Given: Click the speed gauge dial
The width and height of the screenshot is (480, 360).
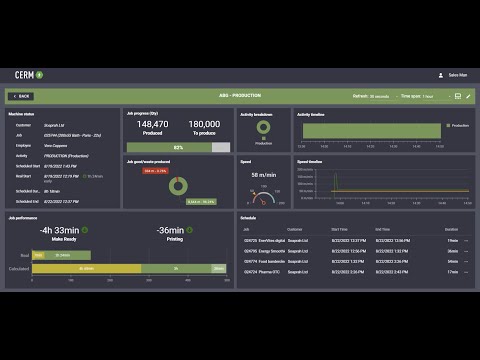Looking at the screenshot, I should pos(263,197).
